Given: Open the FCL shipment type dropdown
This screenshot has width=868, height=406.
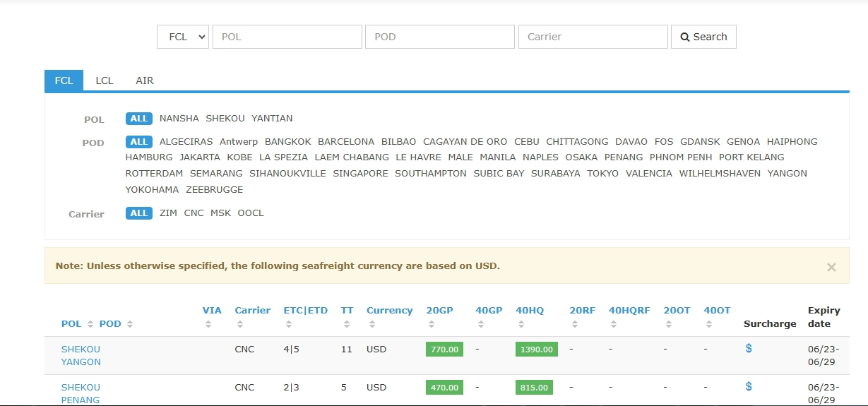Looking at the screenshot, I should point(183,37).
